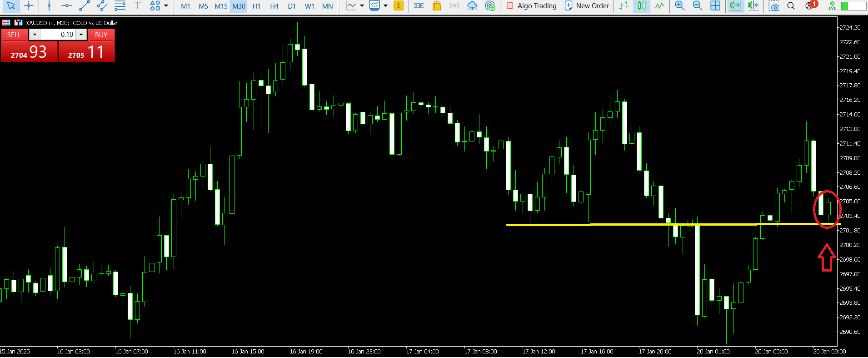This screenshot has width=868, height=358.
Task: Choose the text label tool
Action: coord(137,6)
